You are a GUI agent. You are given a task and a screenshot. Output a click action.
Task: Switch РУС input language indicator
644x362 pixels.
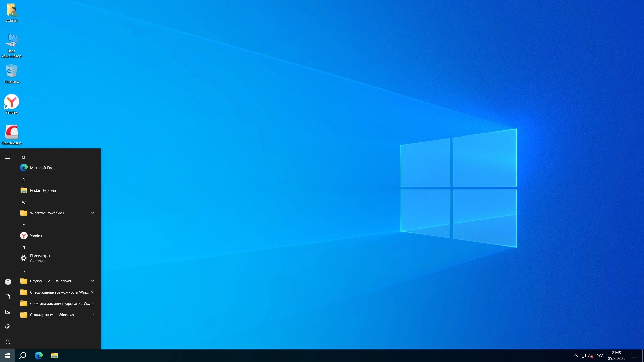pyautogui.click(x=600, y=355)
